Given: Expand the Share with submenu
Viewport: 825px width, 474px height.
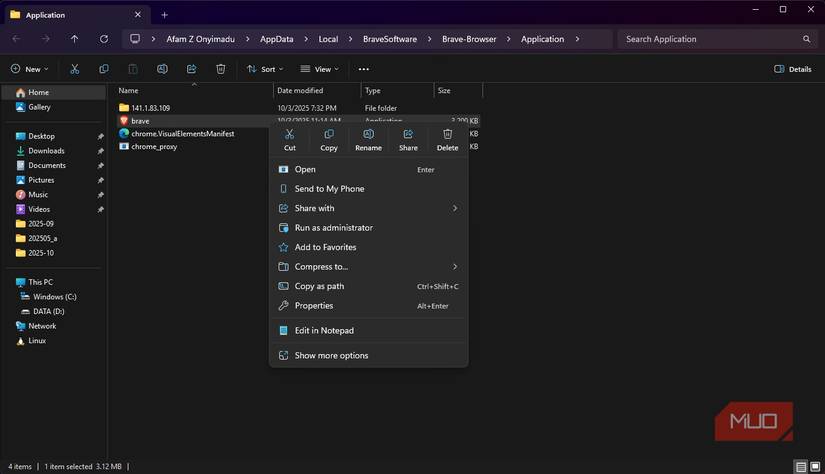Looking at the screenshot, I should click(x=455, y=208).
